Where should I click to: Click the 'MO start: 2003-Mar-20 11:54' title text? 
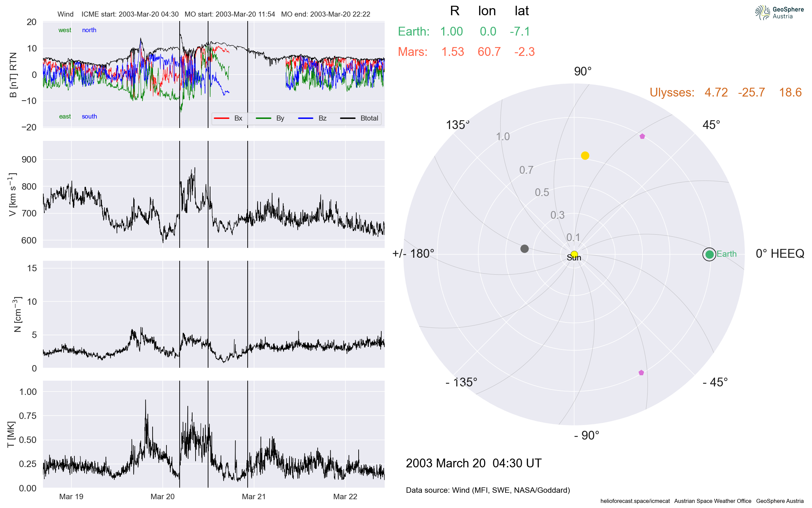tap(230, 14)
